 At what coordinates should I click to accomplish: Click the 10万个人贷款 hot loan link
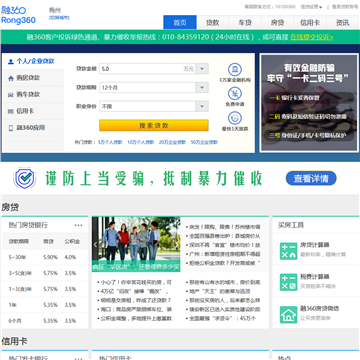tap(141, 142)
